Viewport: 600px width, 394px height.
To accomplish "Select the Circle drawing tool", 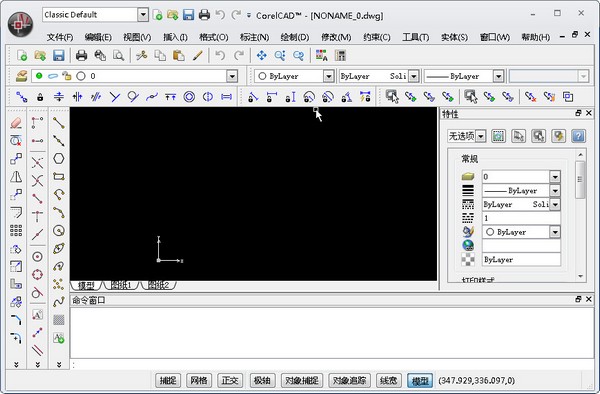I will point(59,231).
